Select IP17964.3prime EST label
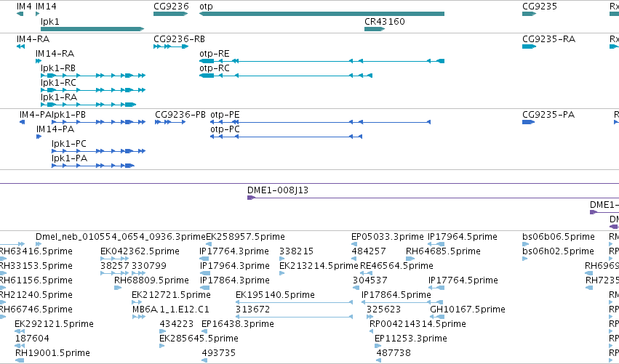 pyautogui.click(x=234, y=266)
